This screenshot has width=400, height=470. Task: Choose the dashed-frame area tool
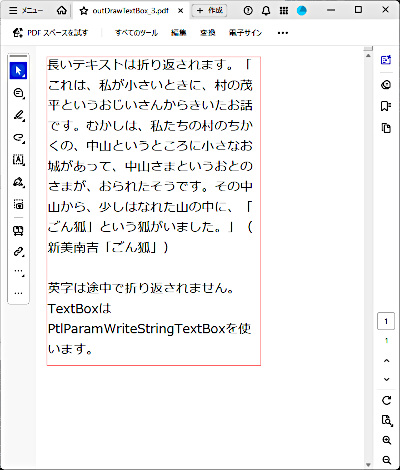(x=18, y=204)
